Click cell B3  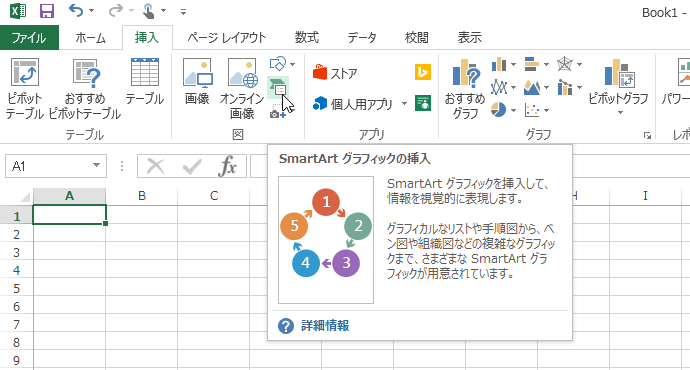click(x=142, y=253)
